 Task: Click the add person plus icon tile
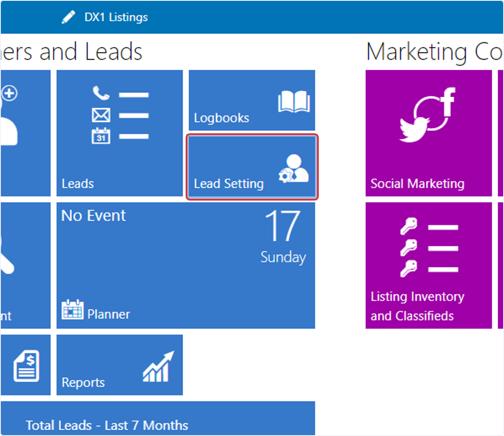tap(26, 133)
